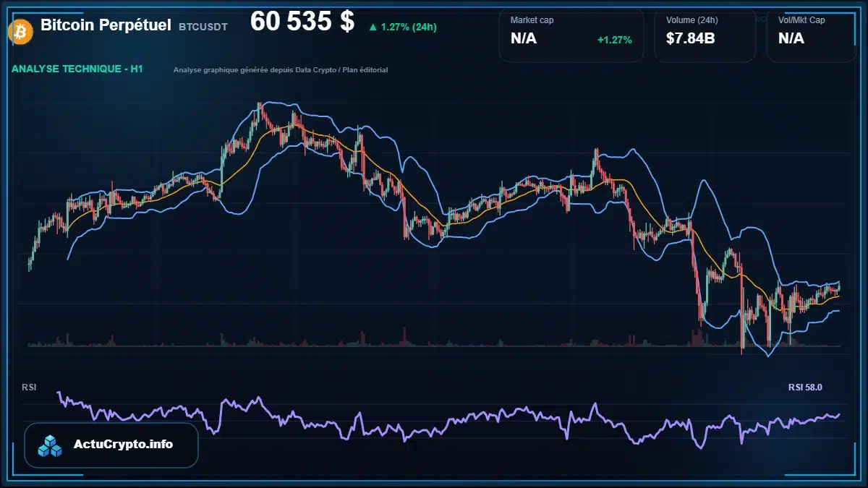
Task: Open the Market cap card
Action: [571, 35]
